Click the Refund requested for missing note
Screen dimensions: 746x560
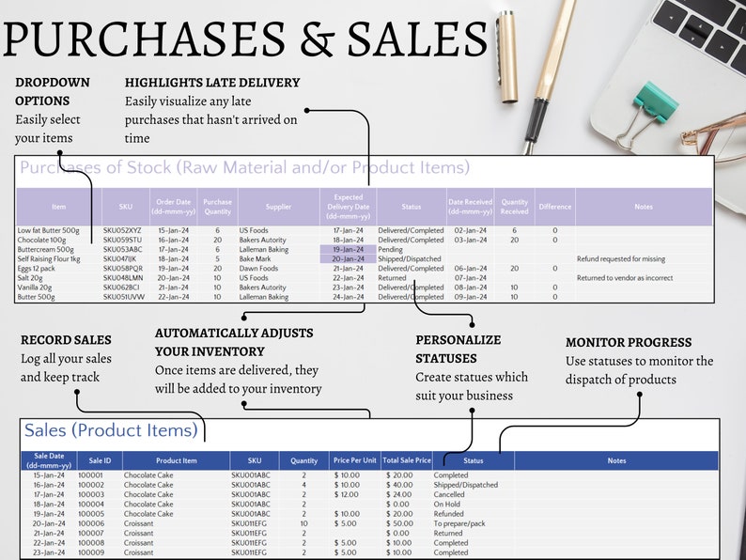pyautogui.click(x=621, y=258)
